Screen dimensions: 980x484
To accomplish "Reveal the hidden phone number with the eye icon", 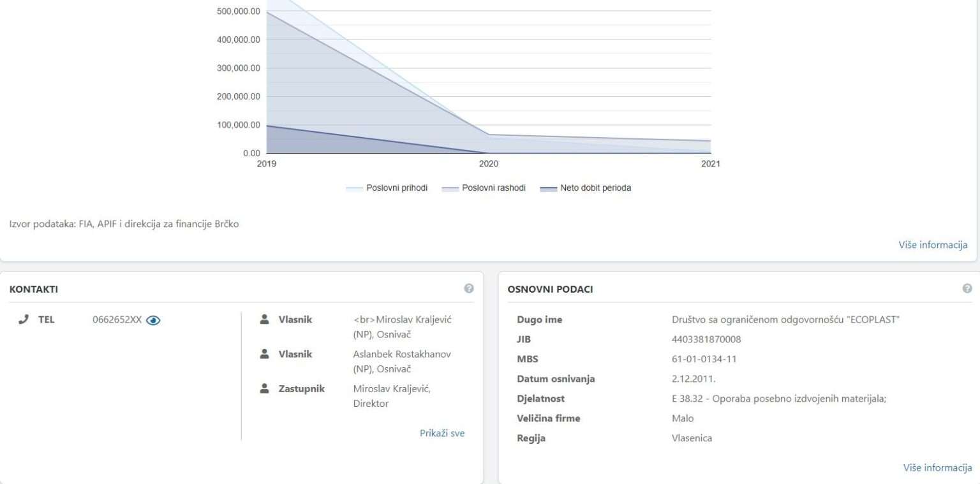I will (x=153, y=320).
